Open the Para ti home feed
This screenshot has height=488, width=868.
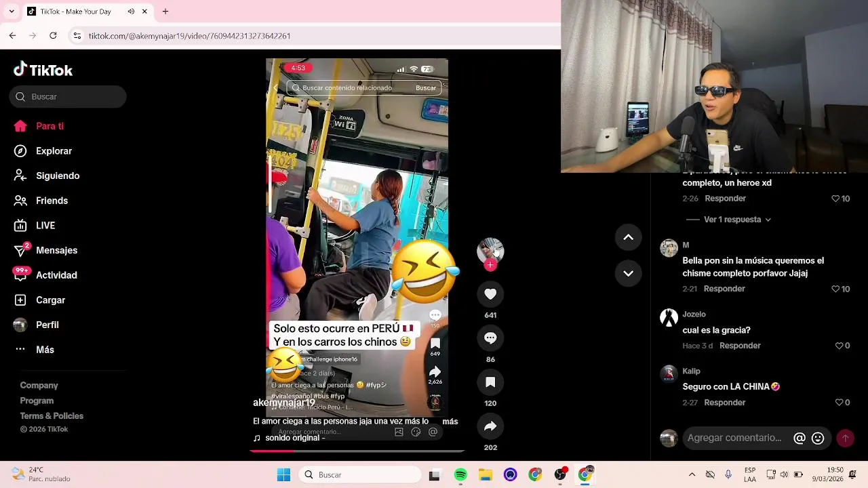[39, 126]
